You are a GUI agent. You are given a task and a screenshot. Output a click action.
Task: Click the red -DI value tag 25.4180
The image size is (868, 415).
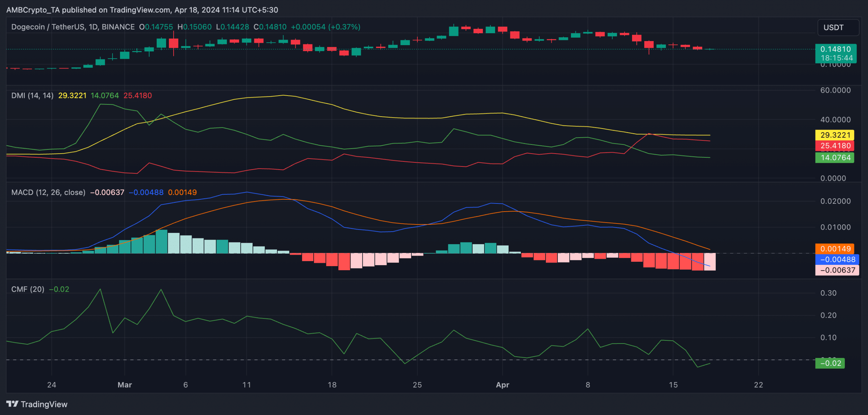tap(834, 146)
